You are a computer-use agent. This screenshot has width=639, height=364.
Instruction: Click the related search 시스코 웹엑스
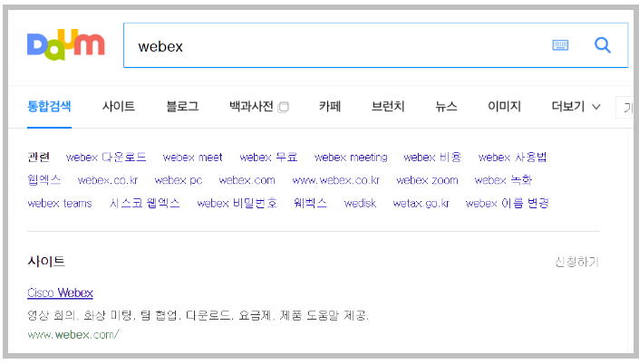click(145, 203)
